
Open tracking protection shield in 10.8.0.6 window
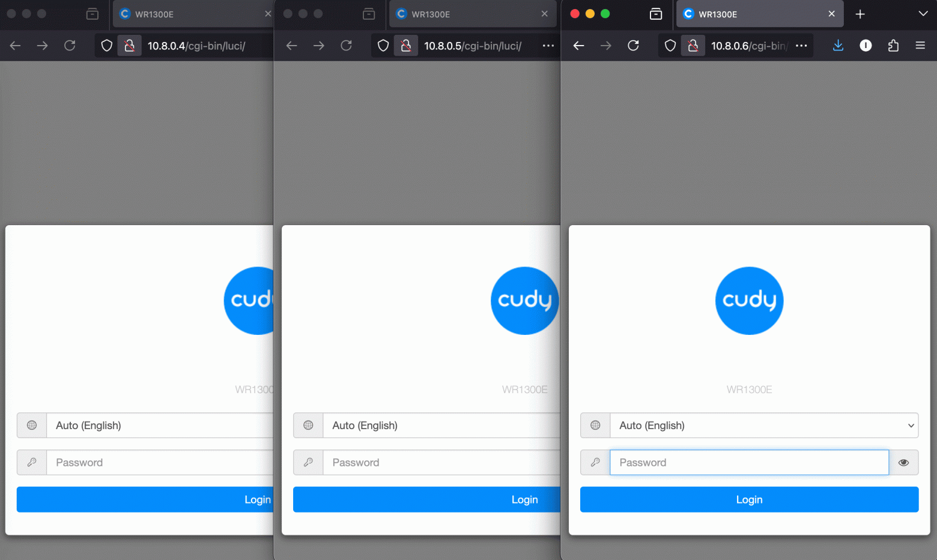(x=670, y=46)
